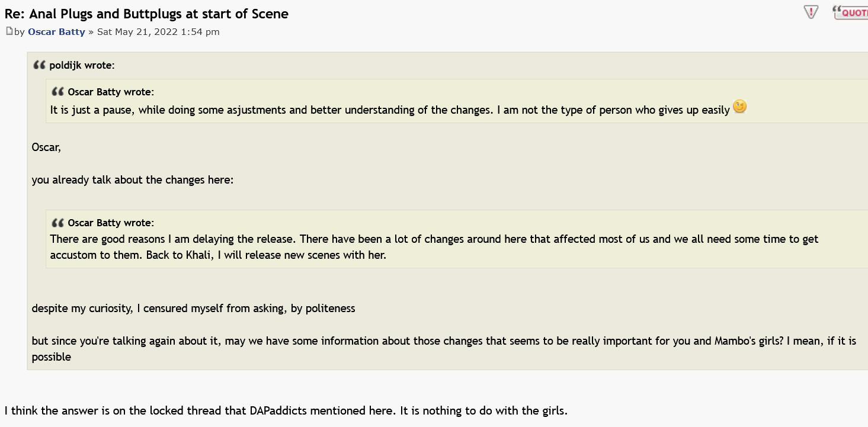Image resolution: width=868 pixels, height=427 pixels.
Task: Click the 'Oscar,' greeting line
Action: [46, 147]
